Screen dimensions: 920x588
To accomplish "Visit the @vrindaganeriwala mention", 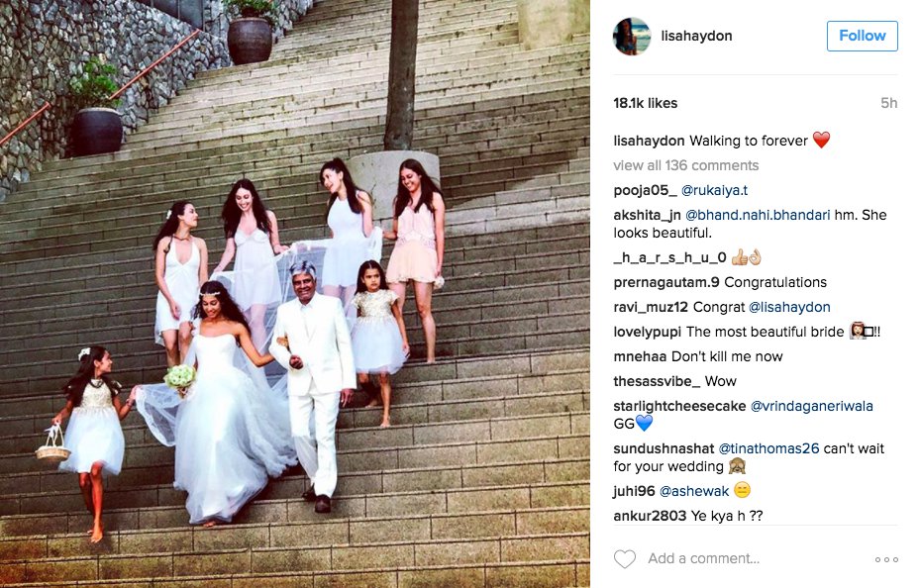I will [x=811, y=406].
